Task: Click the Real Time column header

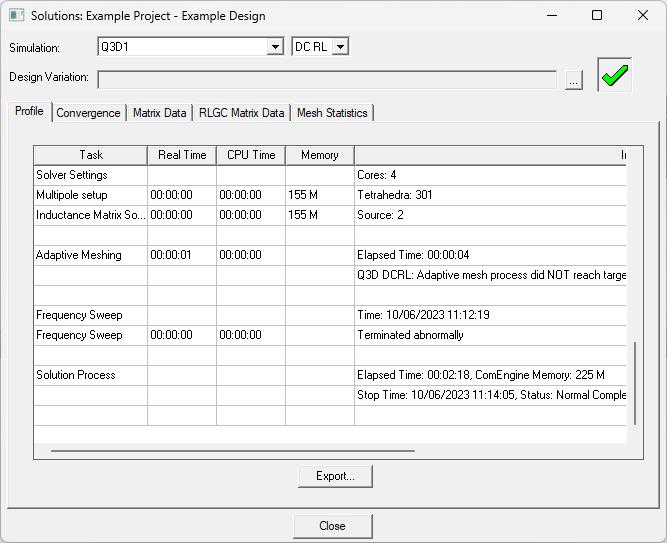Action: [x=182, y=155]
